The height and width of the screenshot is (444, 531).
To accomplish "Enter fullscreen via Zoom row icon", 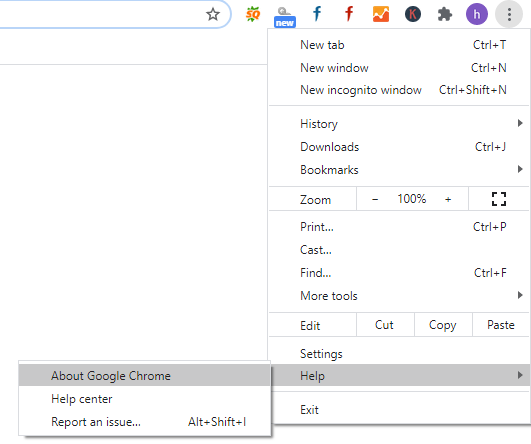I will pyautogui.click(x=498, y=199).
